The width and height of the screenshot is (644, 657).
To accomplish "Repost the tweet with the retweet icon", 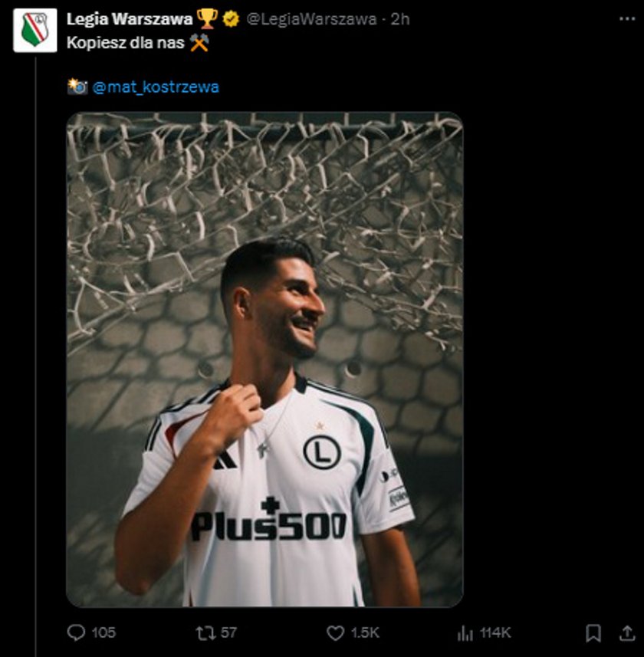I will (205, 632).
